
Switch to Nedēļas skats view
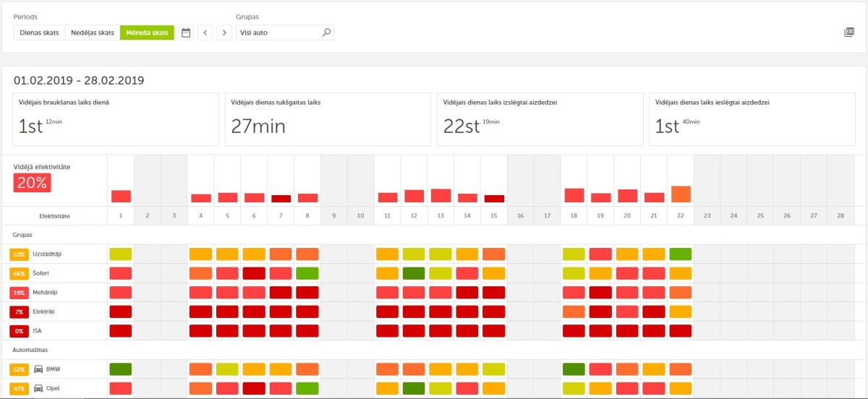(93, 33)
